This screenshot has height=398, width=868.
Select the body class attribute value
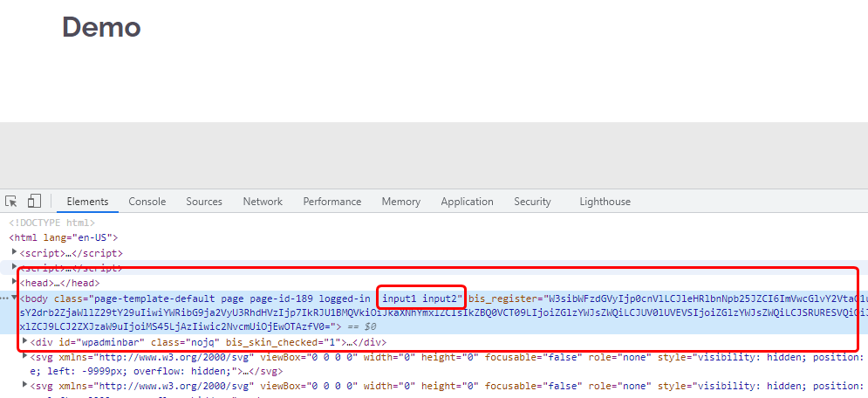(x=277, y=299)
